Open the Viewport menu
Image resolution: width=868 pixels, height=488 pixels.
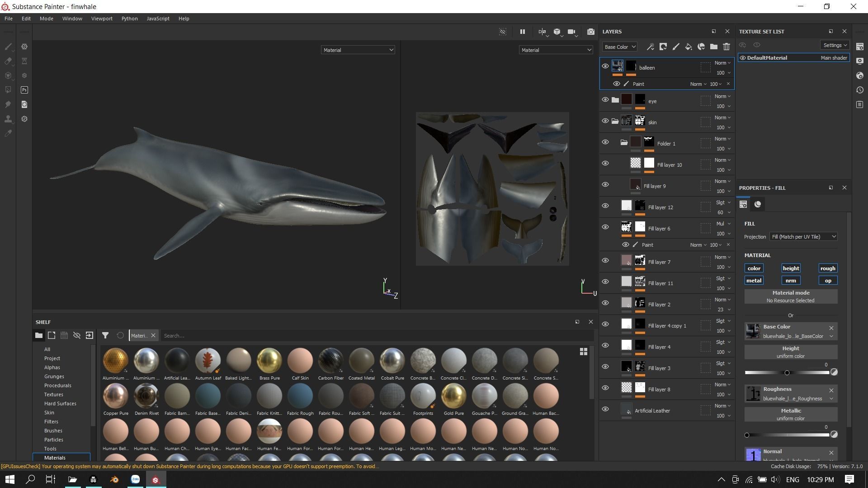tap(101, 19)
